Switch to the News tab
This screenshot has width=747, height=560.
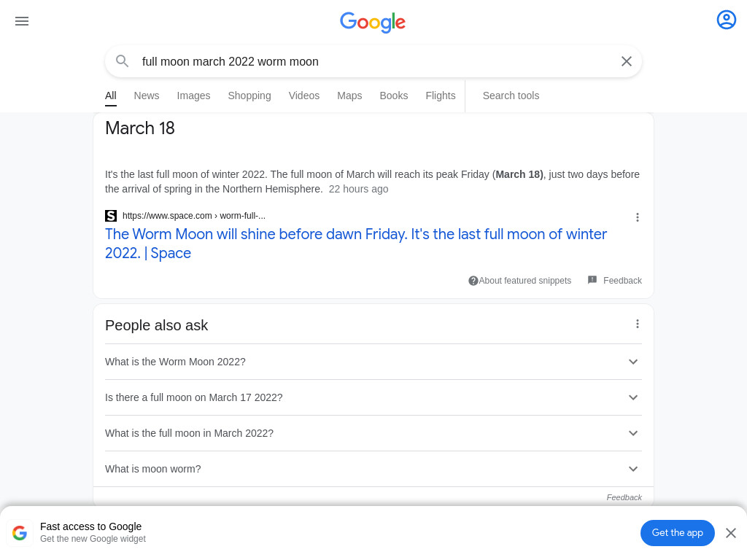(x=146, y=96)
